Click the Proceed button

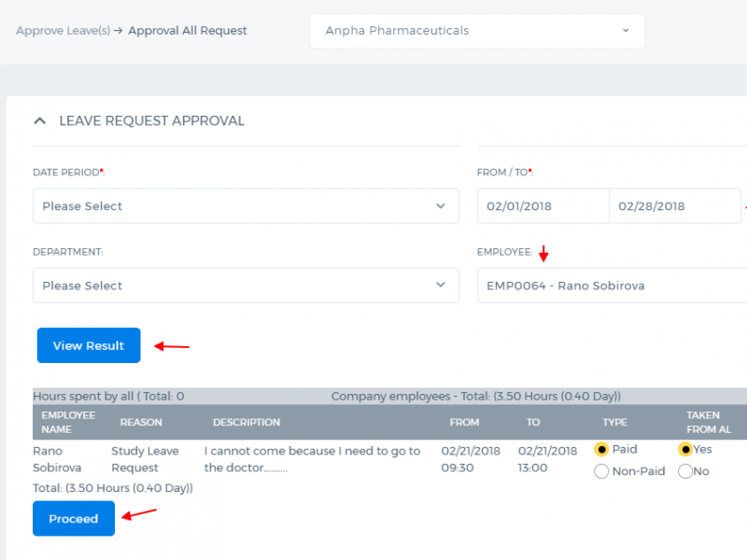(x=74, y=519)
